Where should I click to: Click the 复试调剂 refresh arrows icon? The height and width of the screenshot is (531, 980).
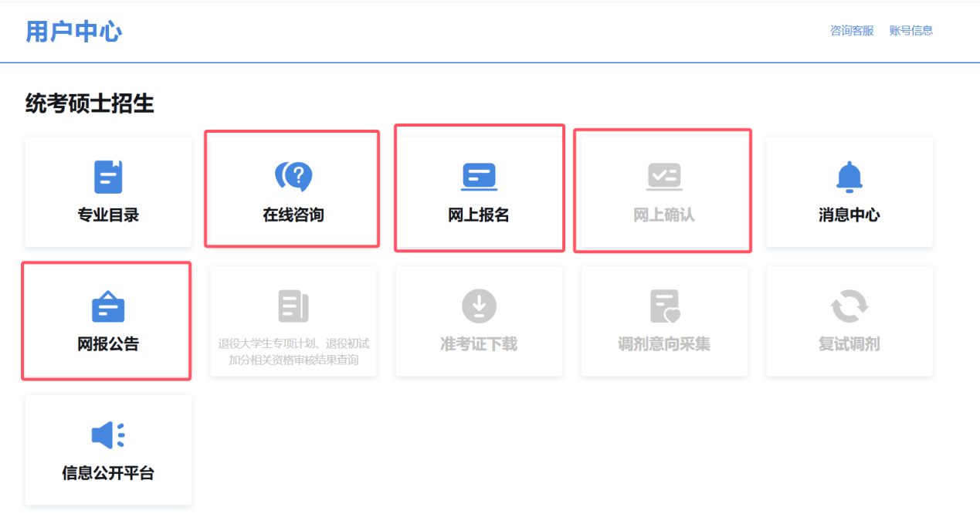849,306
